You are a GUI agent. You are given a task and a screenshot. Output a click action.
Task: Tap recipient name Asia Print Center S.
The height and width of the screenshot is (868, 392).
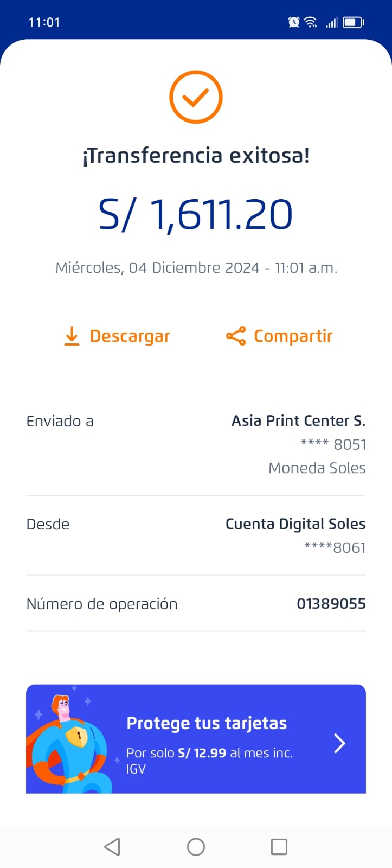[298, 421]
